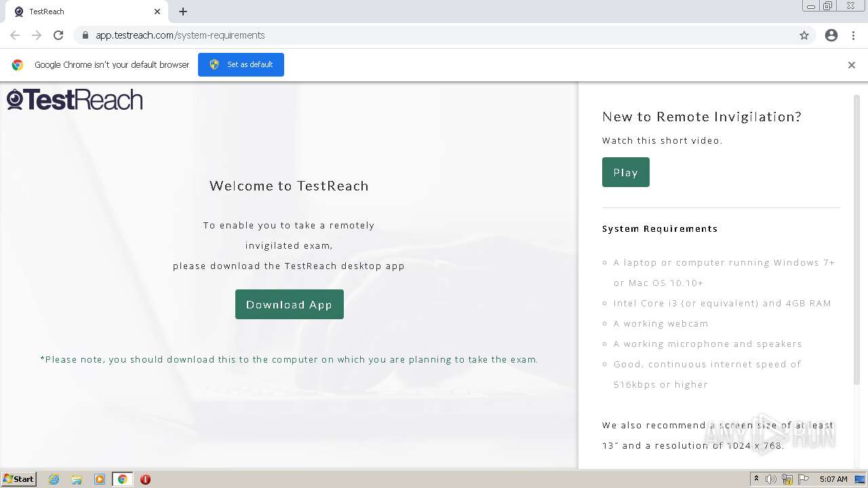Screen dimensions: 868x488
Task: Dismiss the default browser notification bar
Action: coord(852,65)
